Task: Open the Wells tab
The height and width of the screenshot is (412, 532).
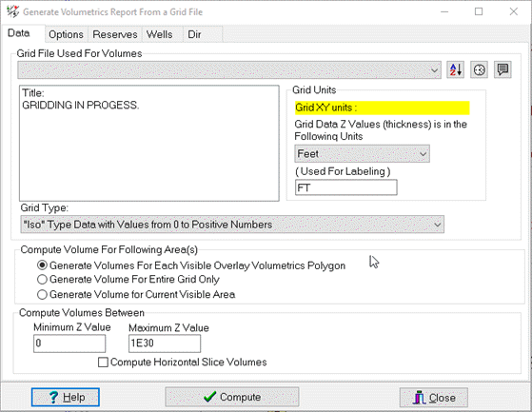Action: (160, 34)
